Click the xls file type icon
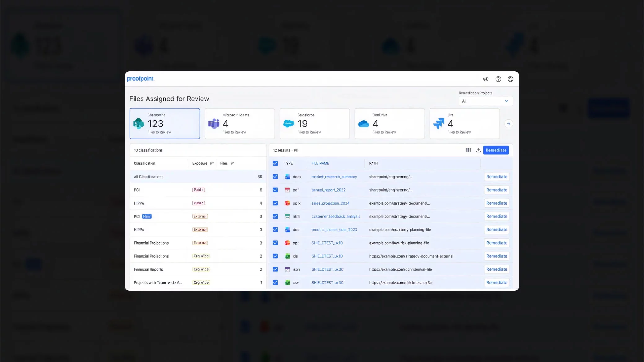 tap(287, 256)
